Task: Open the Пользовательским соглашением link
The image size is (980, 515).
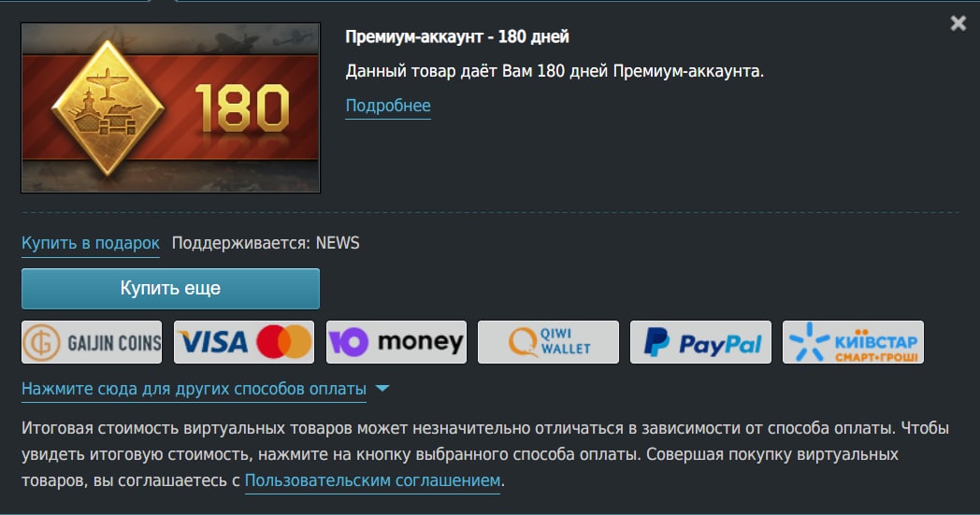Action: [372, 480]
